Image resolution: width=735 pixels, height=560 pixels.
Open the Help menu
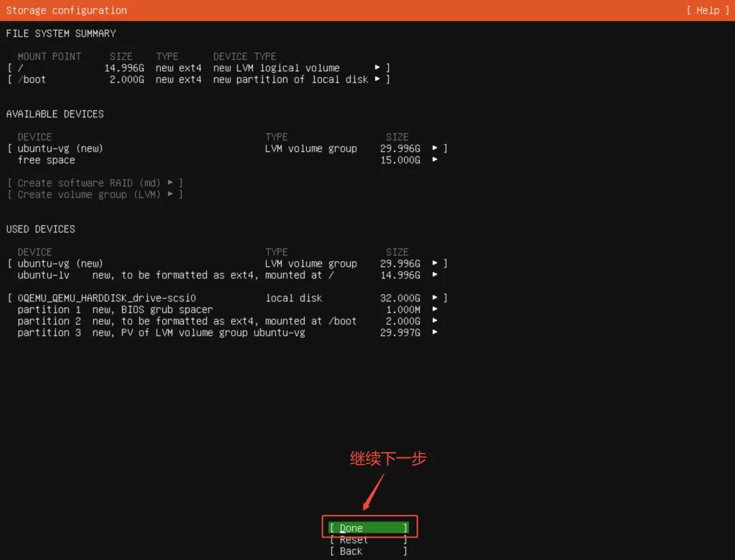tap(708, 10)
